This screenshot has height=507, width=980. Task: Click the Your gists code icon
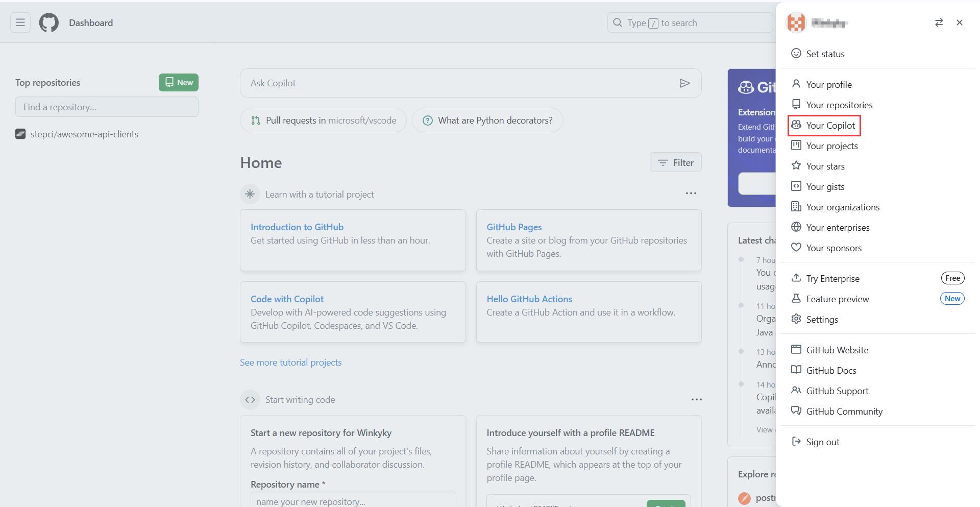[x=796, y=186]
